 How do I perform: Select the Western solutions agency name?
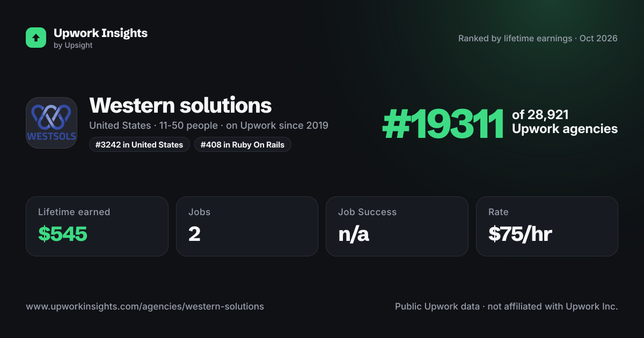[180, 105]
